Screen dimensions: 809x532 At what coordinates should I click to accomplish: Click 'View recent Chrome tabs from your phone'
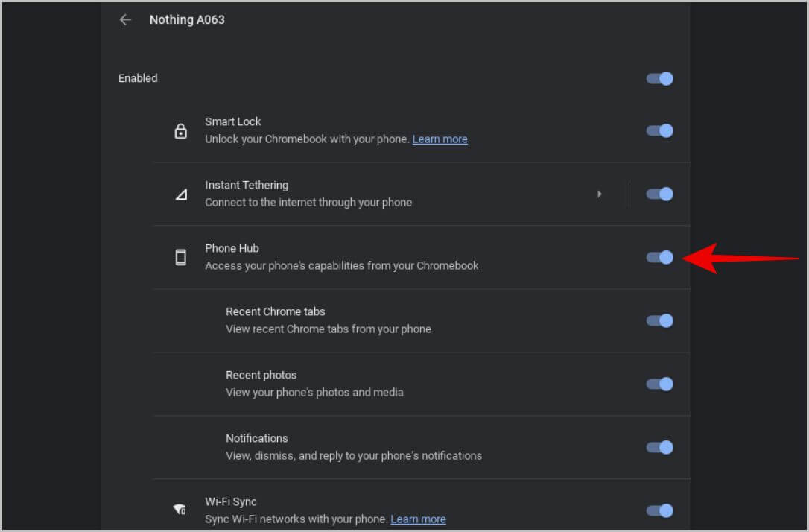click(328, 329)
